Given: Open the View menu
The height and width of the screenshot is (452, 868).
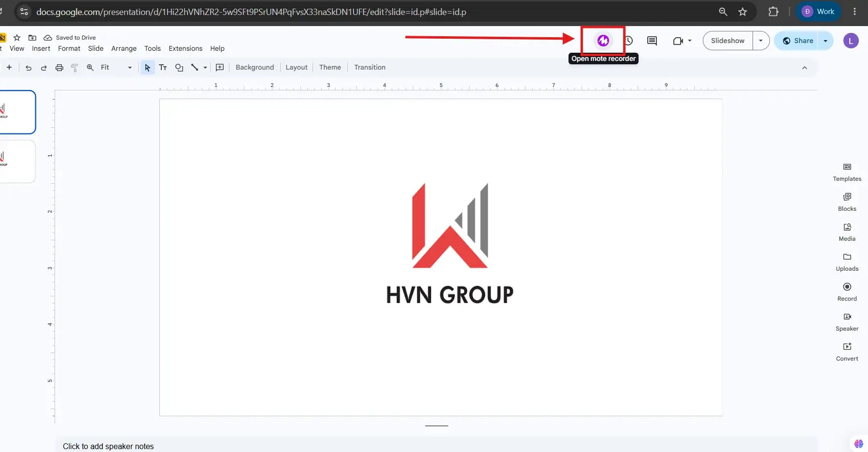Looking at the screenshot, I should 17,48.
